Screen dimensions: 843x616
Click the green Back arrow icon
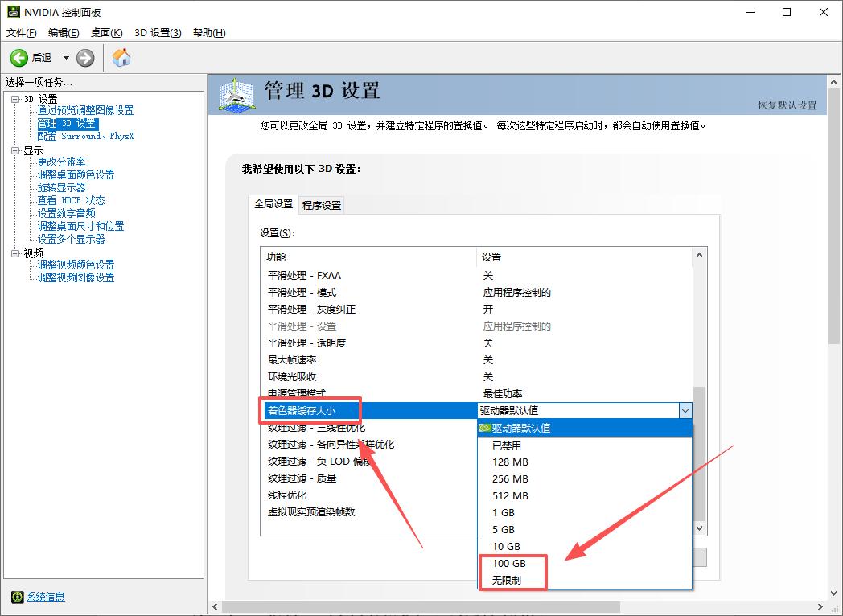pyautogui.click(x=19, y=58)
